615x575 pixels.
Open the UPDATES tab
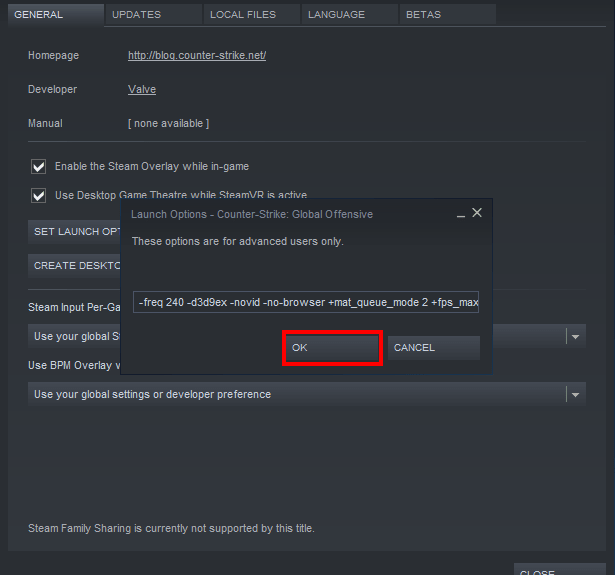pos(154,15)
